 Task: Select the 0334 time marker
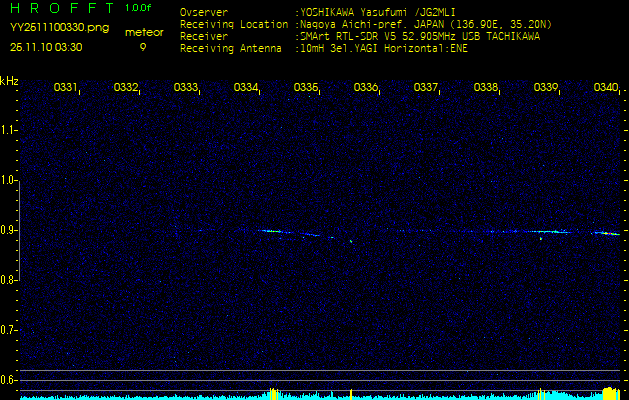tap(246, 88)
